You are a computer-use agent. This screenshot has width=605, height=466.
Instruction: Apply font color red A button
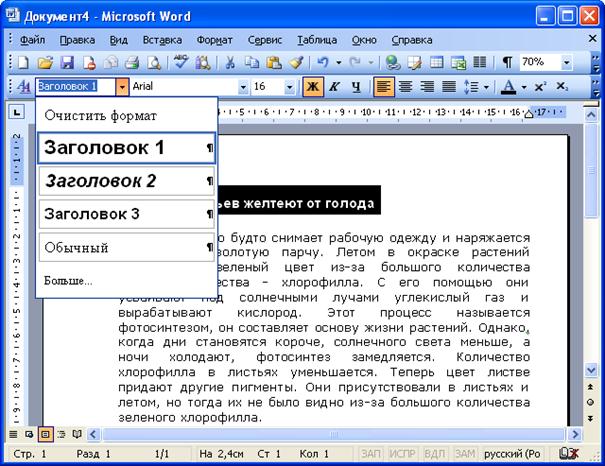click(509, 87)
